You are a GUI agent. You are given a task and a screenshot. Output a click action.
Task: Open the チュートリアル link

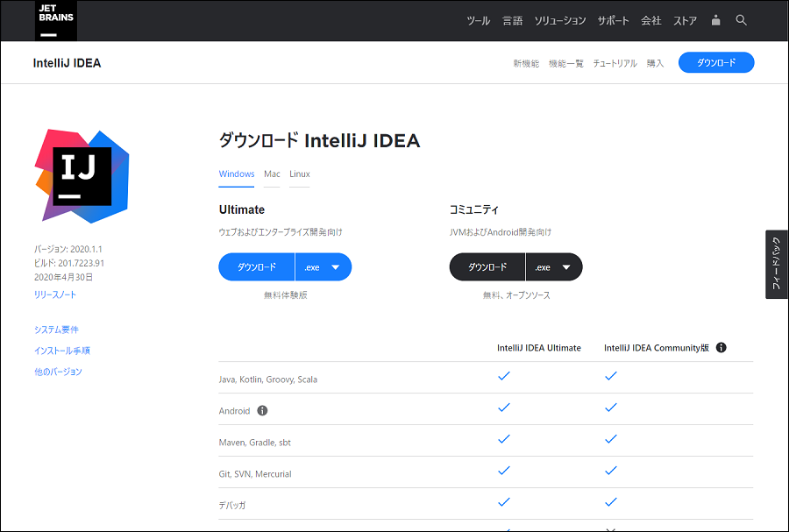tap(615, 63)
